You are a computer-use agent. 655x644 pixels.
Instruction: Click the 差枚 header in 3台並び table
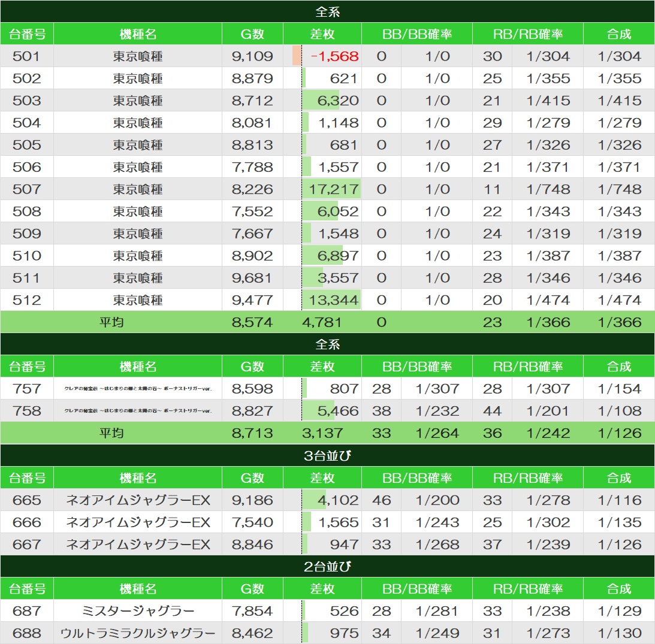322,477
